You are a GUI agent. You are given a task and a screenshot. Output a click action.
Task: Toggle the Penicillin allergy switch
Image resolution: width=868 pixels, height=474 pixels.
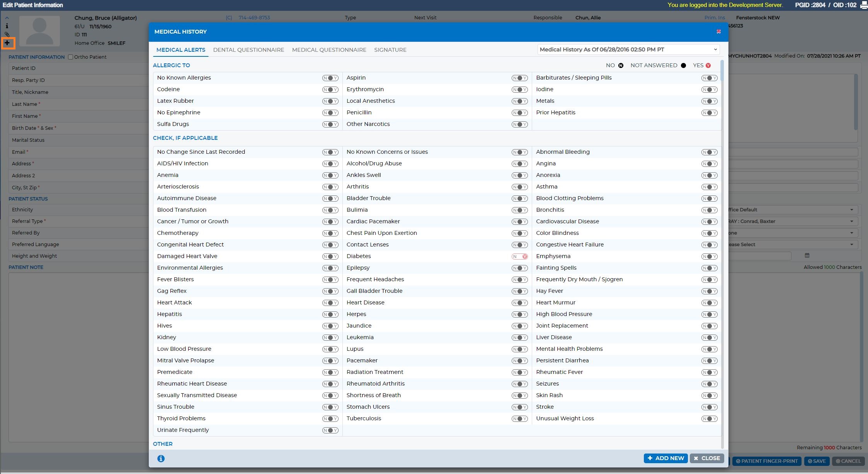click(520, 113)
